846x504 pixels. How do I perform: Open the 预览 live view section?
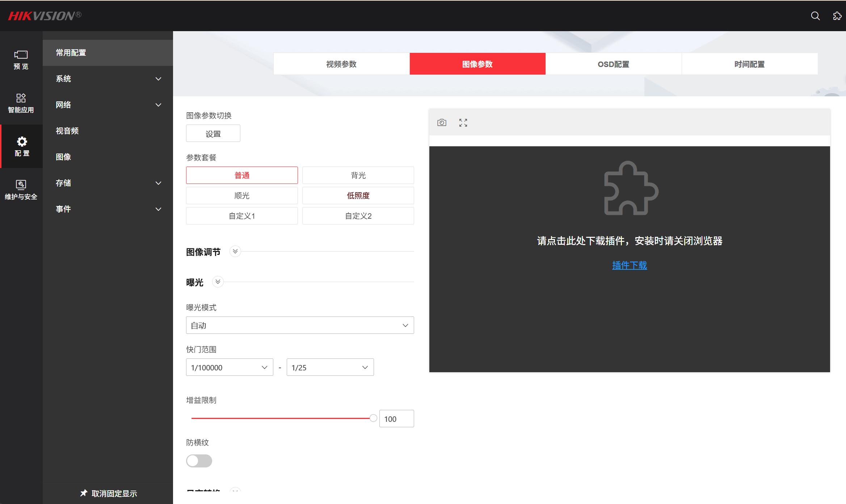click(21, 60)
